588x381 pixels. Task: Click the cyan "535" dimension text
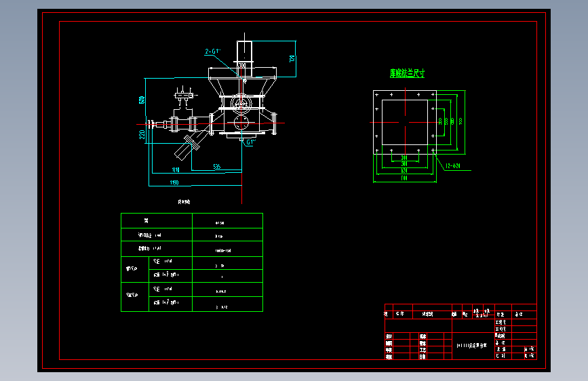pos(217,167)
